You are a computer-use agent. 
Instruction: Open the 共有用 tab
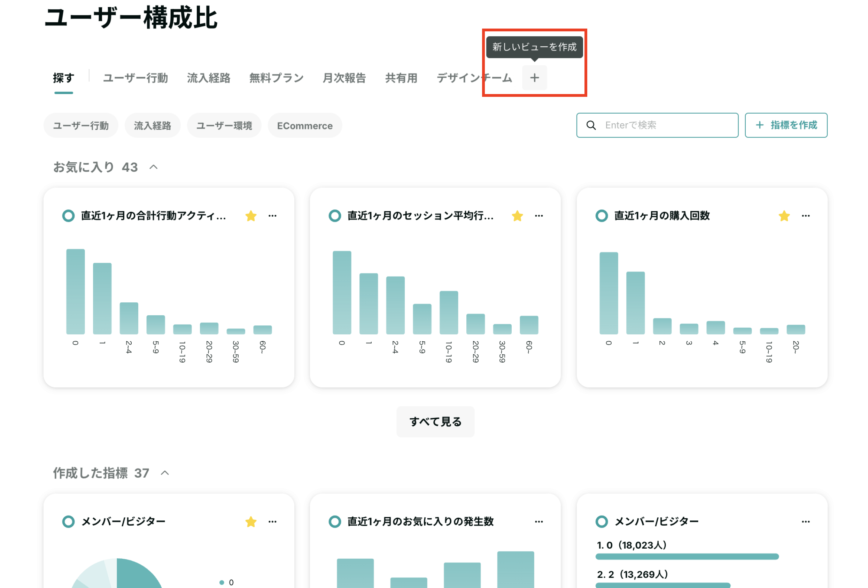(401, 78)
